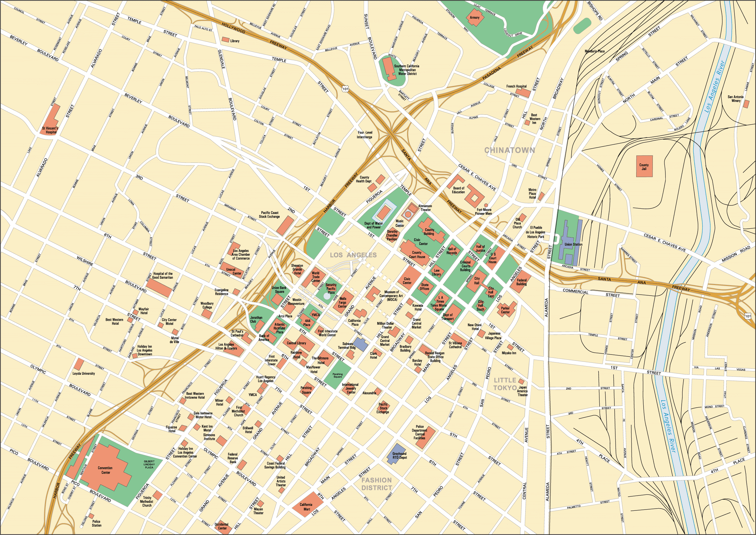Click the 101 shield on Hollywood Freeway
This screenshot has width=756, height=535.
tap(345, 89)
